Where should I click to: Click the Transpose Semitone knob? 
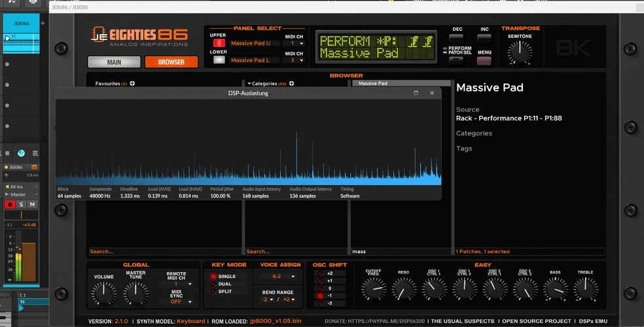click(520, 52)
